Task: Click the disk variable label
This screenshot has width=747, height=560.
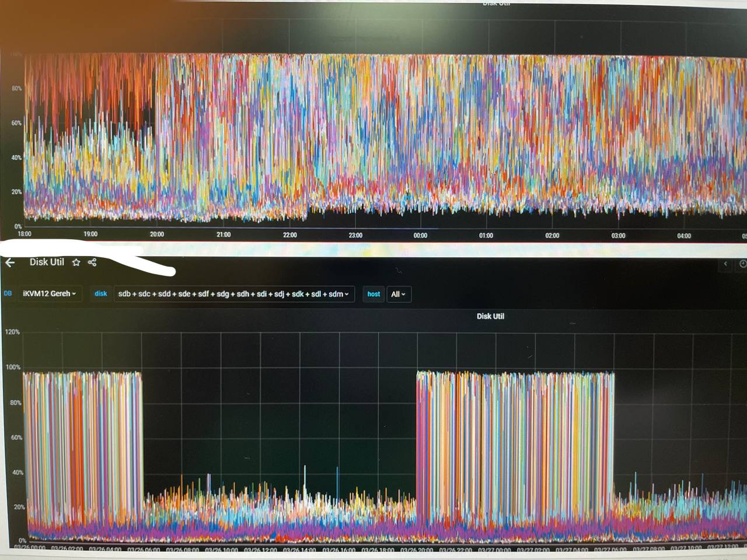Action: point(101,294)
